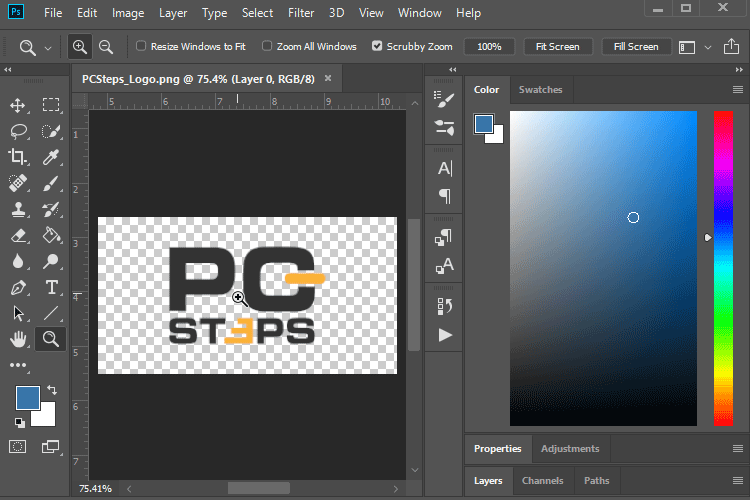
Task: Reset default foreground and background colors
Action: click(x=20, y=422)
